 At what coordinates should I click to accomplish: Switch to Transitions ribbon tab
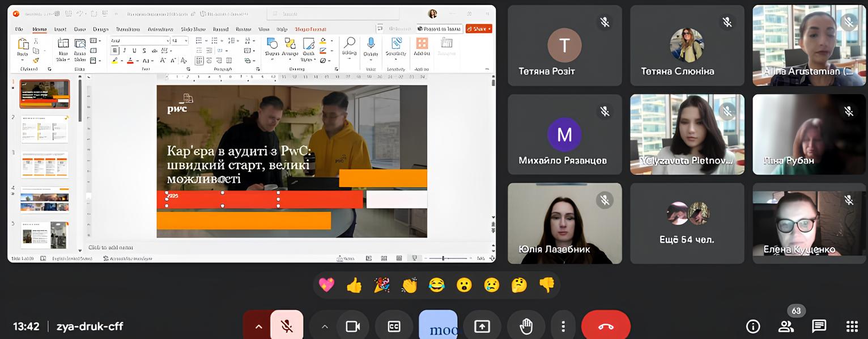tap(127, 29)
